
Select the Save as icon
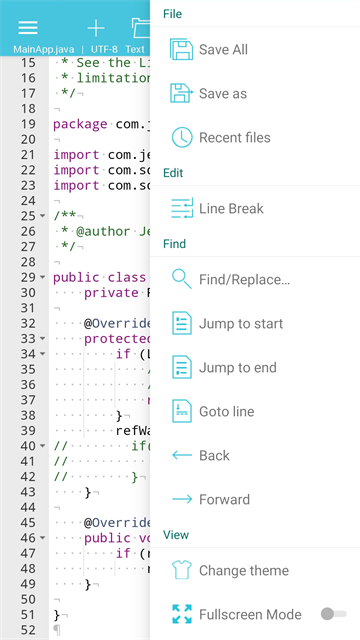(181, 93)
